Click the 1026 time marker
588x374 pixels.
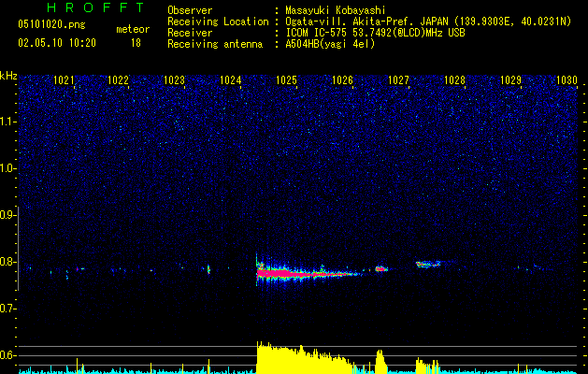pyautogui.click(x=342, y=80)
